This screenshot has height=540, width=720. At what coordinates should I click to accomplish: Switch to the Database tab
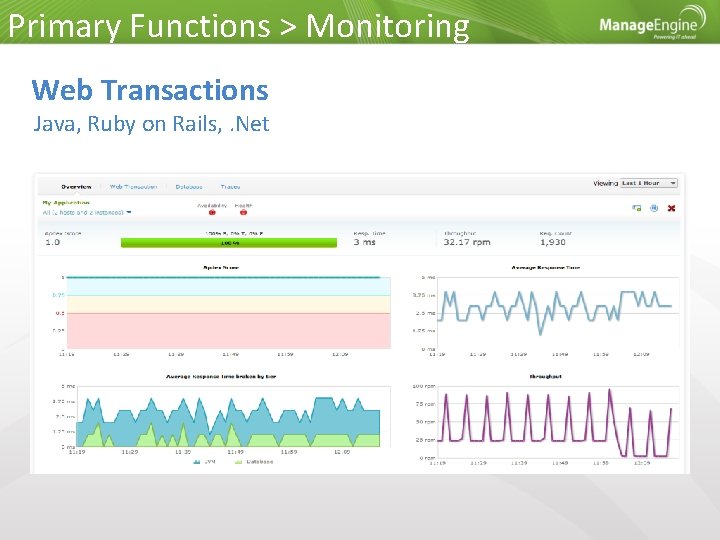(189, 187)
